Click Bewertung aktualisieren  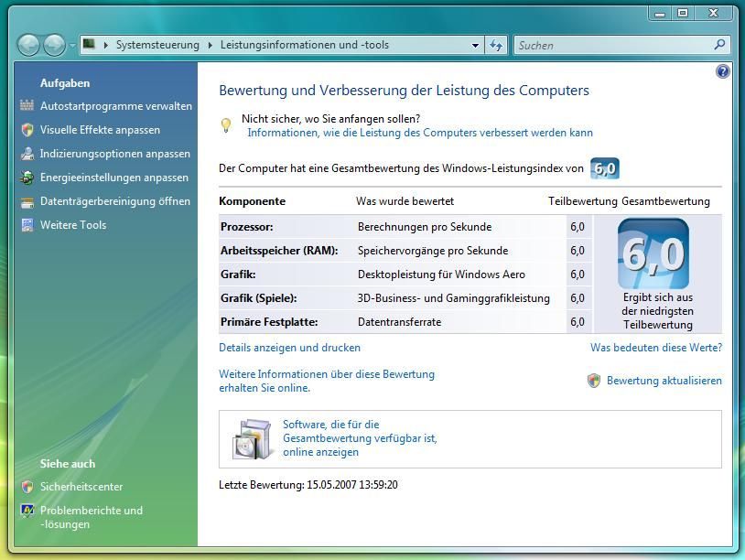coord(664,381)
